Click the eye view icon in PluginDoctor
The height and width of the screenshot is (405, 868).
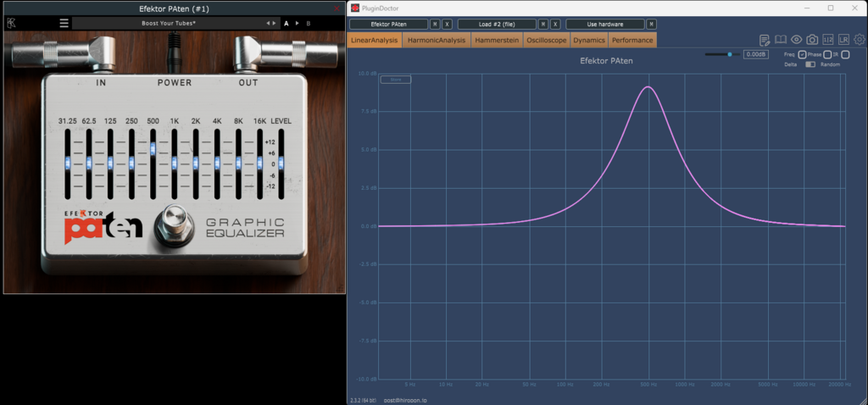[x=797, y=39]
